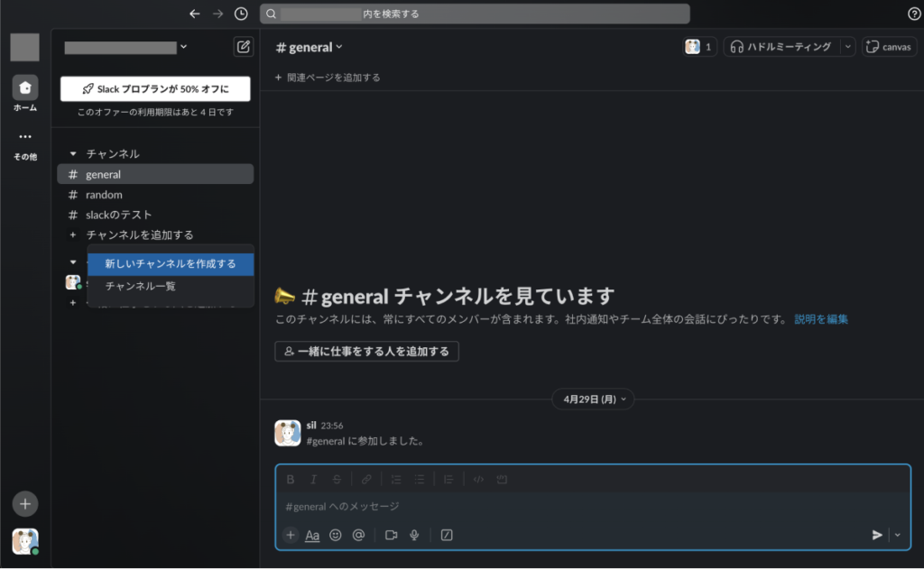Click the 一緒に仕事をする人を追加する button

tap(366, 351)
